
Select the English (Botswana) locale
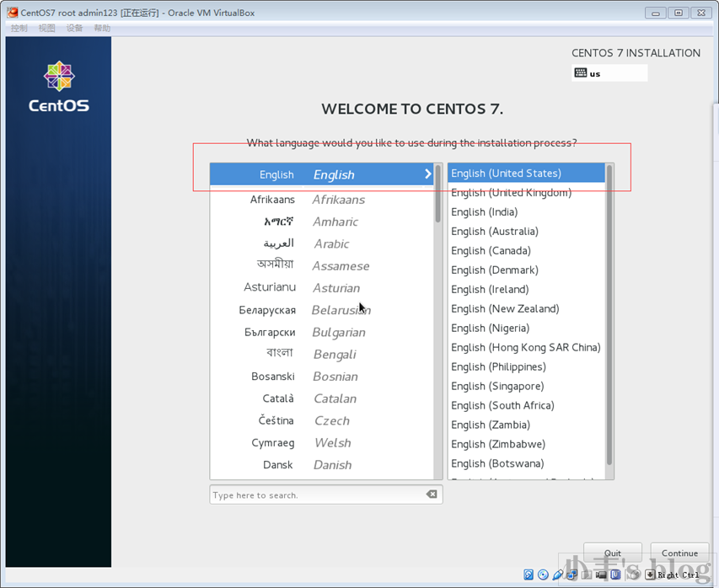click(x=527, y=463)
